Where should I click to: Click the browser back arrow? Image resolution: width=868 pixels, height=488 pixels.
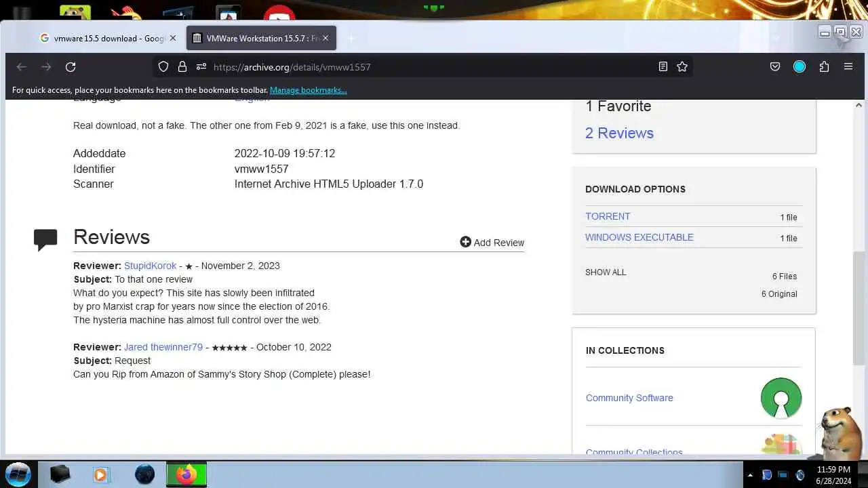(22, 66)
